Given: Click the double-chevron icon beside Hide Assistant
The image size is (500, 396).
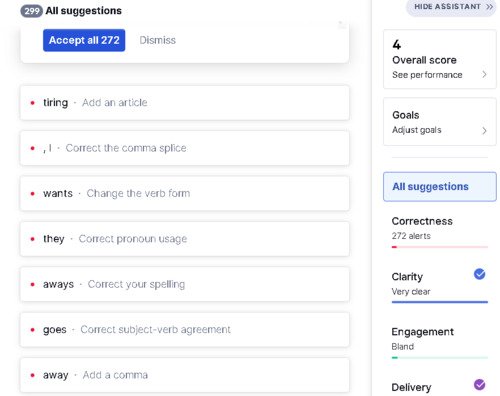Looking at the screenshot, I should click(489, 7).
